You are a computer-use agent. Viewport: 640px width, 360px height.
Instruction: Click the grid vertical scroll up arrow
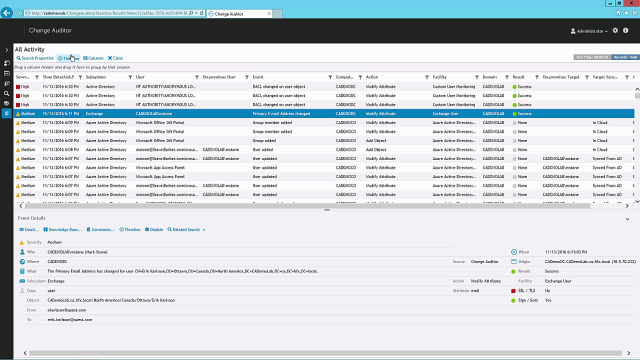(637, 89)
